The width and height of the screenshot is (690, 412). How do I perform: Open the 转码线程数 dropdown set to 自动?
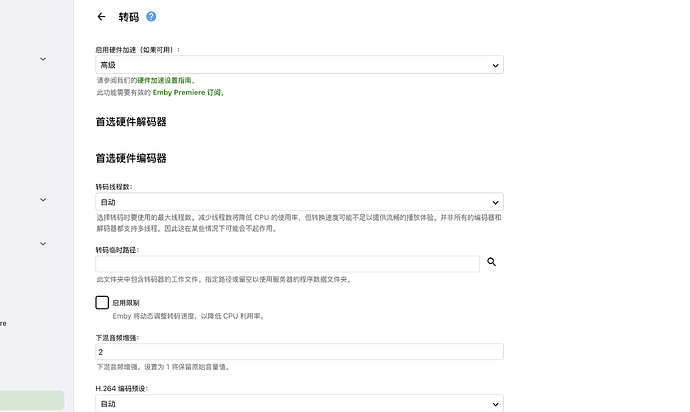299,202
